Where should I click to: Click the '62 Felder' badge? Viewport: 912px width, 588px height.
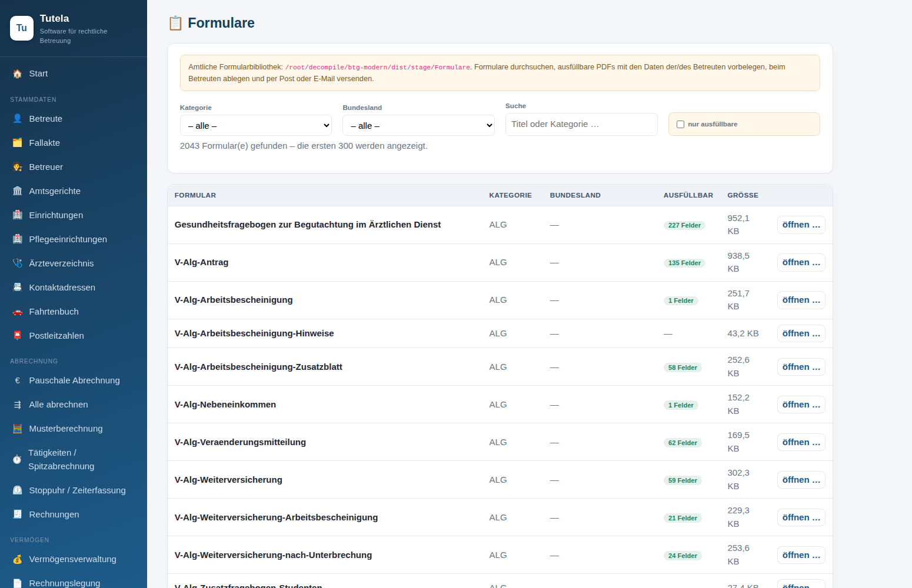click(x=683, y=443)
